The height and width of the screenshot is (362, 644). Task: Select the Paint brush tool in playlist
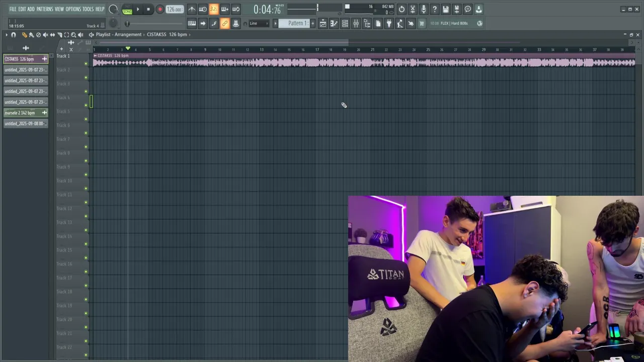[x=31, y=35]
